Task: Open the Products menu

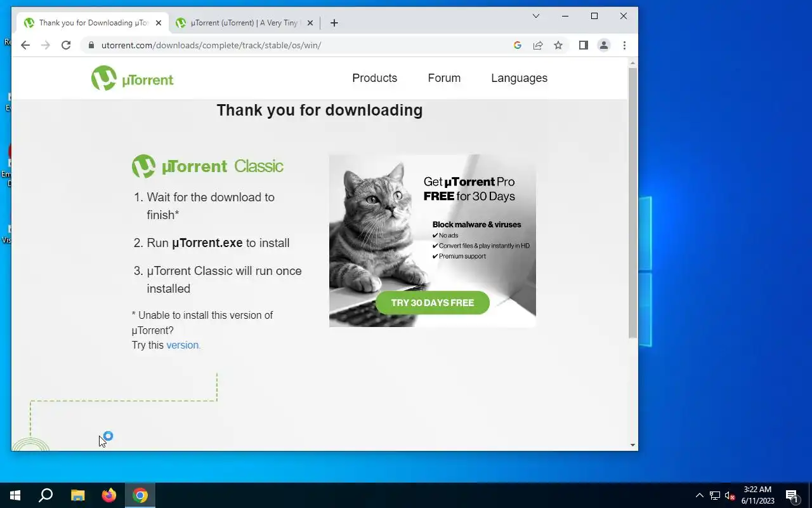Action: (375, 78)
